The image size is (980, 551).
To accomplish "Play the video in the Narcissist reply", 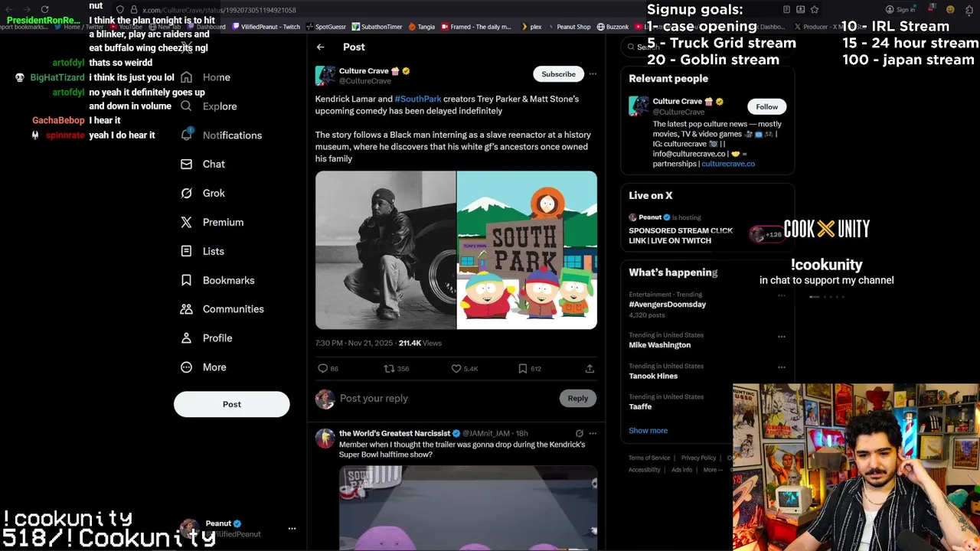I will pyautogui.click(x=468, y=508).
